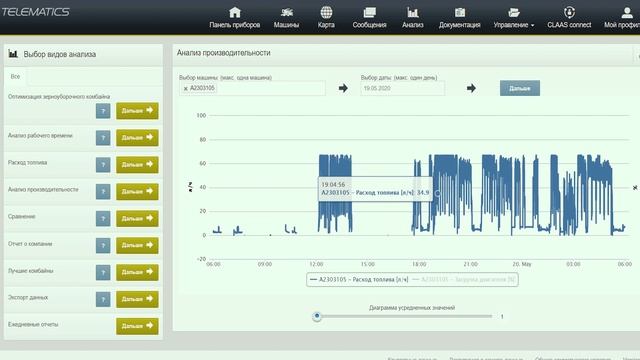Open the CLAAS connect icon
Screen dimensions: 640x360
[x=569, y=12]
